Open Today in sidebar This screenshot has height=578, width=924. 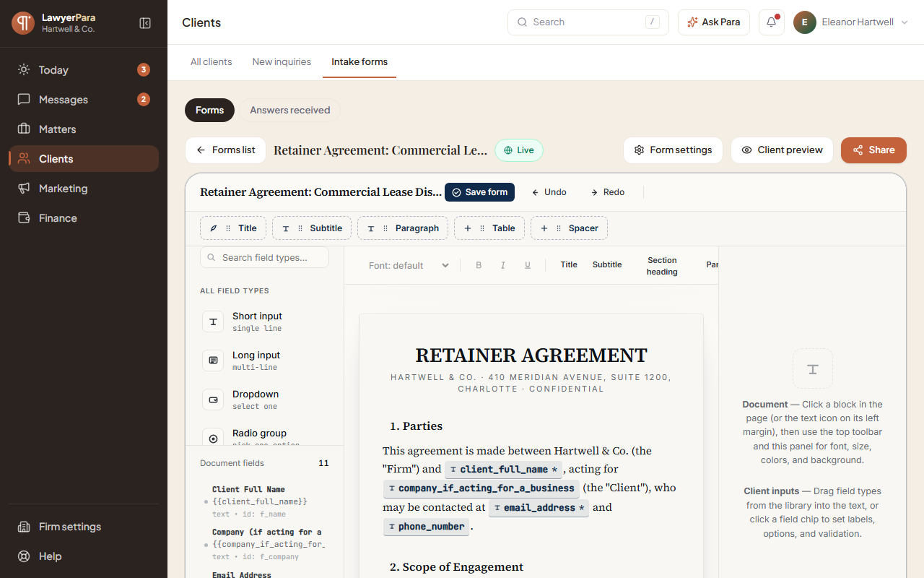click(x=84, y=70)
